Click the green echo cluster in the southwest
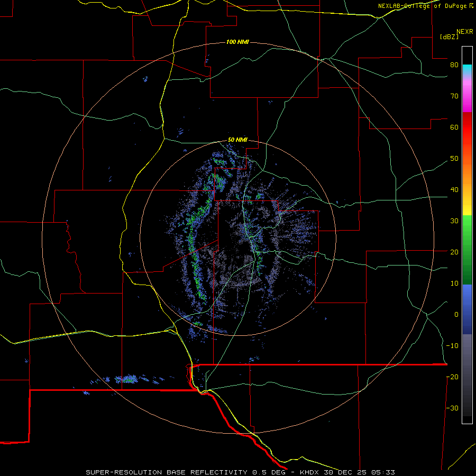Image resolution: width=476 pixels, height=476 pixels. 127,379
